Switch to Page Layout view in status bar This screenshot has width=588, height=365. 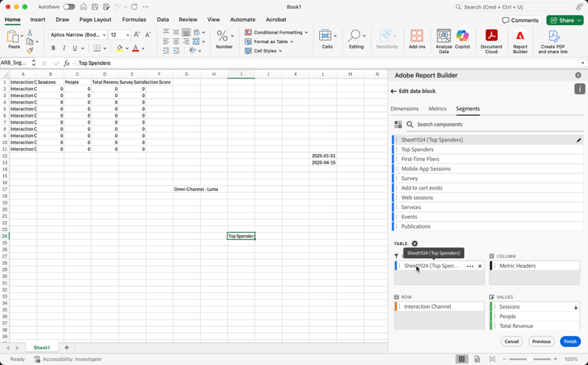pyautogui.click(x=477, y=359)
